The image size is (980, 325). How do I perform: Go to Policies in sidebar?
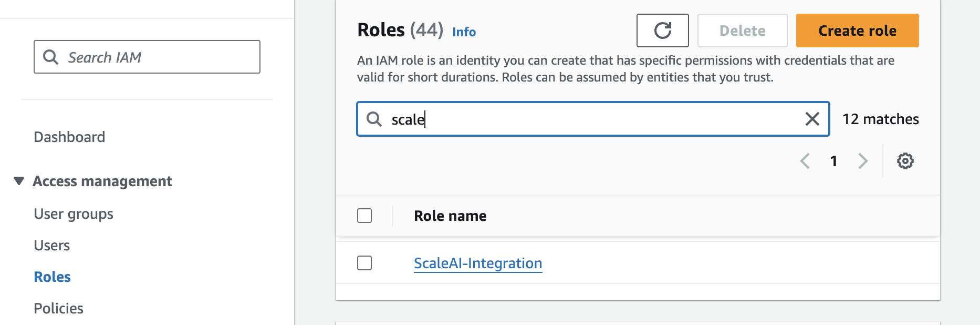[x=58, y=308]
